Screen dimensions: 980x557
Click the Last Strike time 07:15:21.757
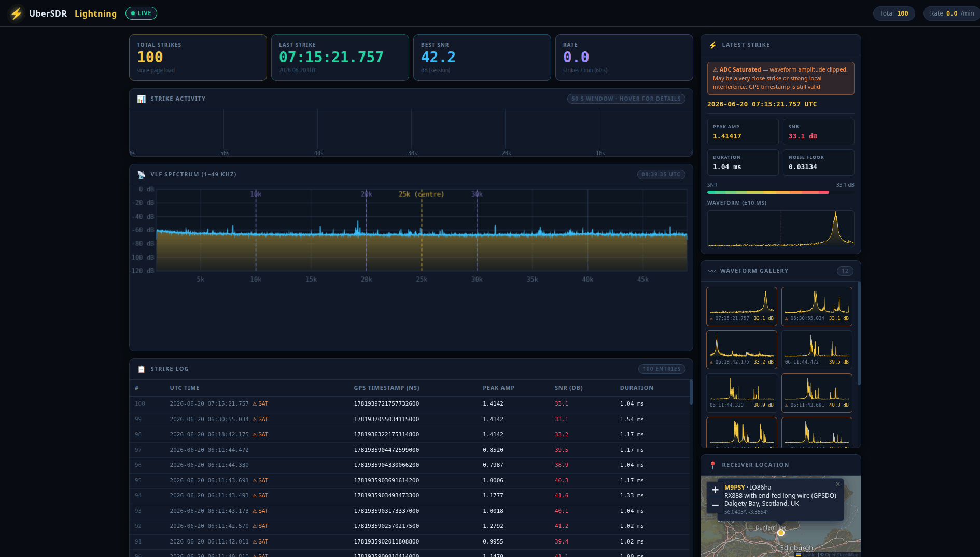tap(331, 57)
